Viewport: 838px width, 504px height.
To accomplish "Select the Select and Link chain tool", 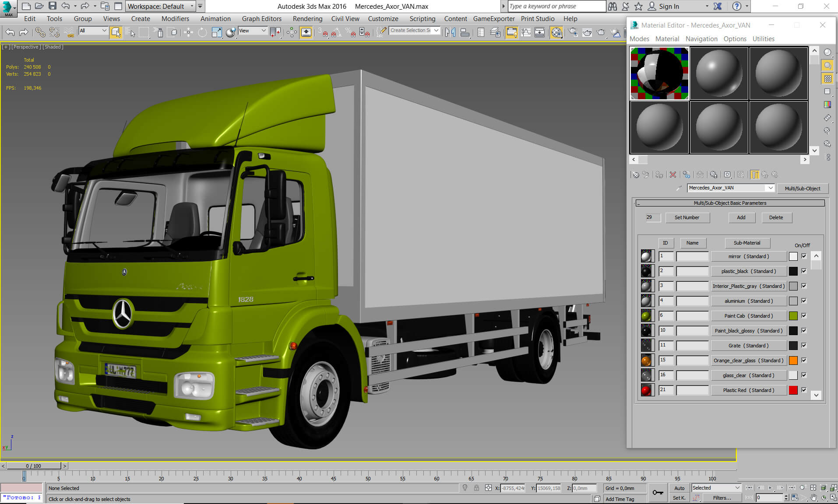I will coord(40,32).
